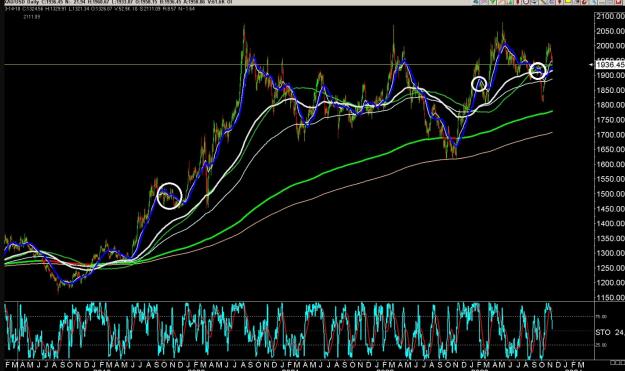Select the 1350.00 price axis label

coord(611,238)
